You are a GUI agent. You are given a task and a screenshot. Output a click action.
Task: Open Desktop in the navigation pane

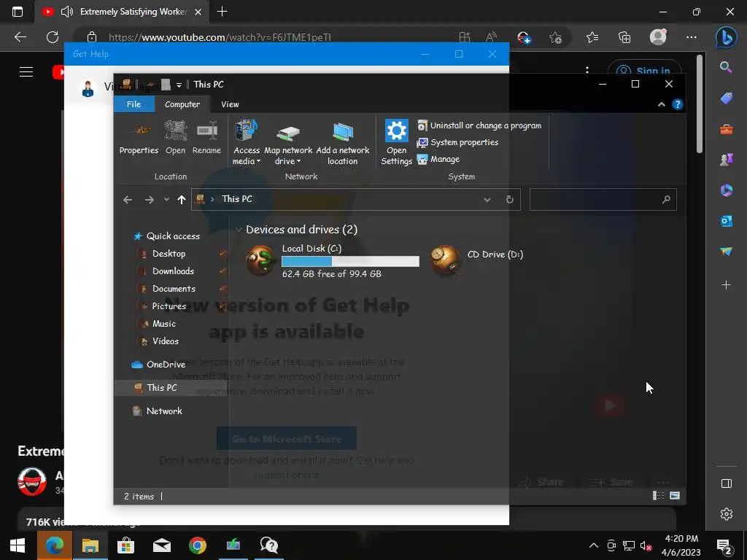click(169, 254)
